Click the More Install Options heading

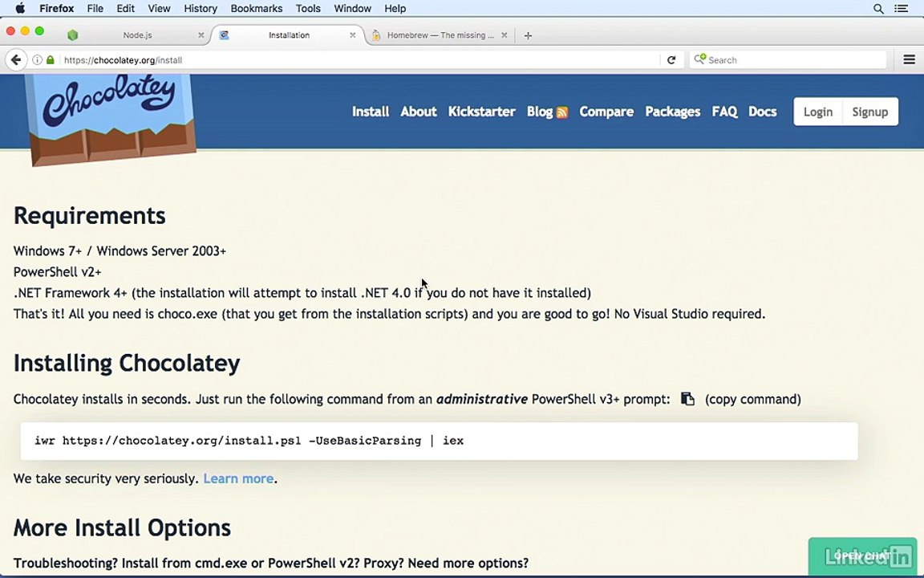tap(122, 528)
